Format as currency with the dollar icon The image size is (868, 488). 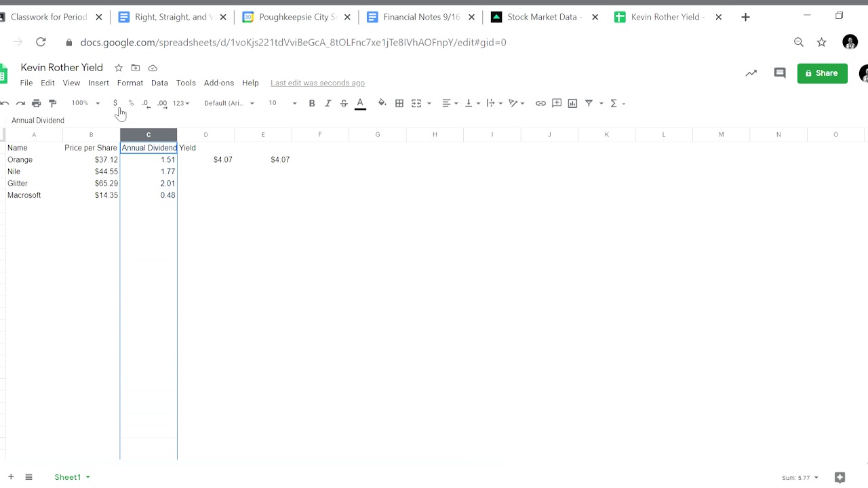[115, 103]
